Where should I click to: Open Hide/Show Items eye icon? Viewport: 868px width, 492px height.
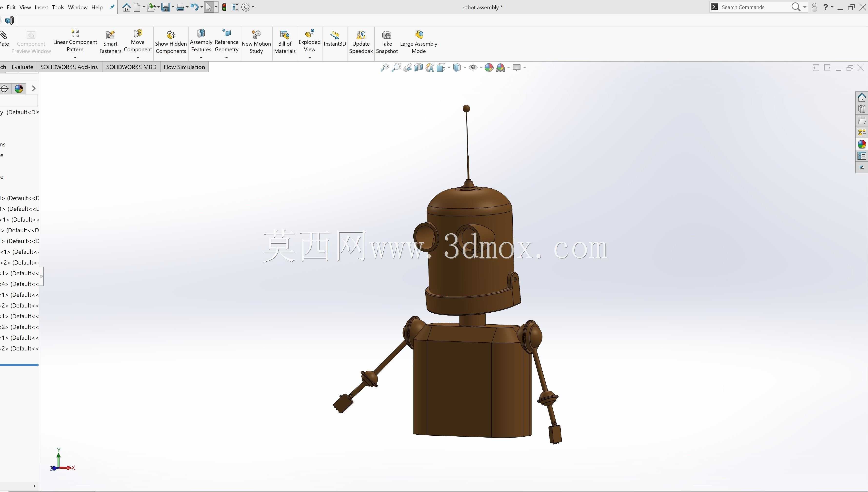click(x=473, y=68)
